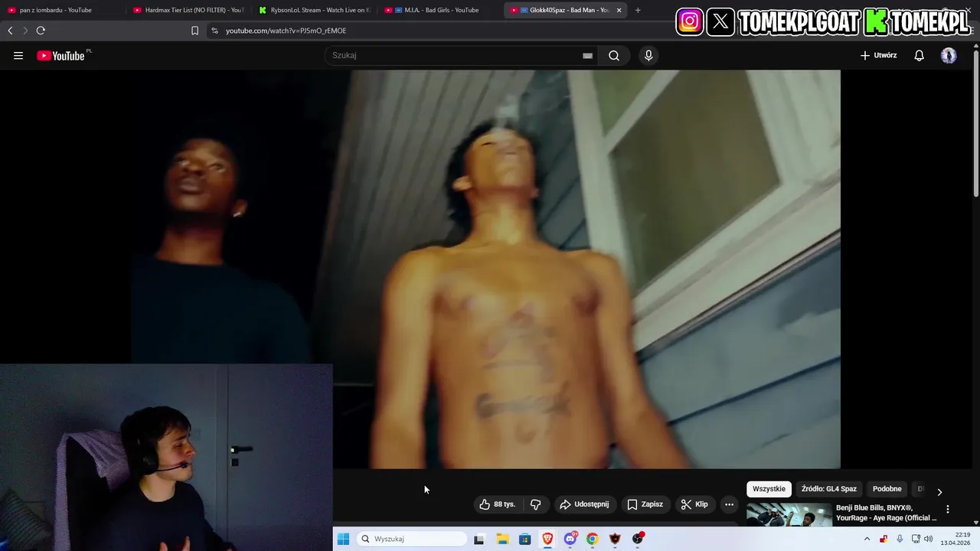Close the Glokk40Spaz - Bad Man tab

(619, 10)
